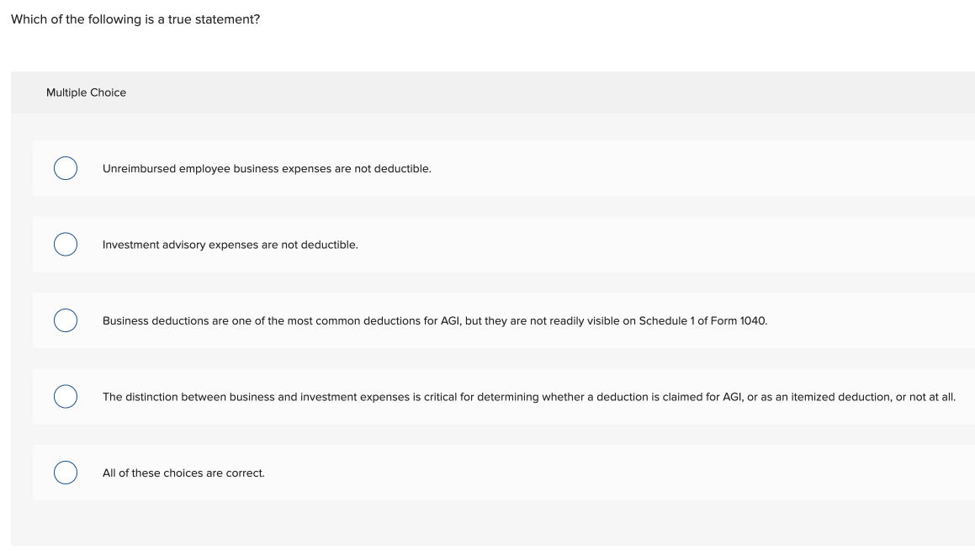Pick the radio button for business versus investment distinction

tap(66, 396)
